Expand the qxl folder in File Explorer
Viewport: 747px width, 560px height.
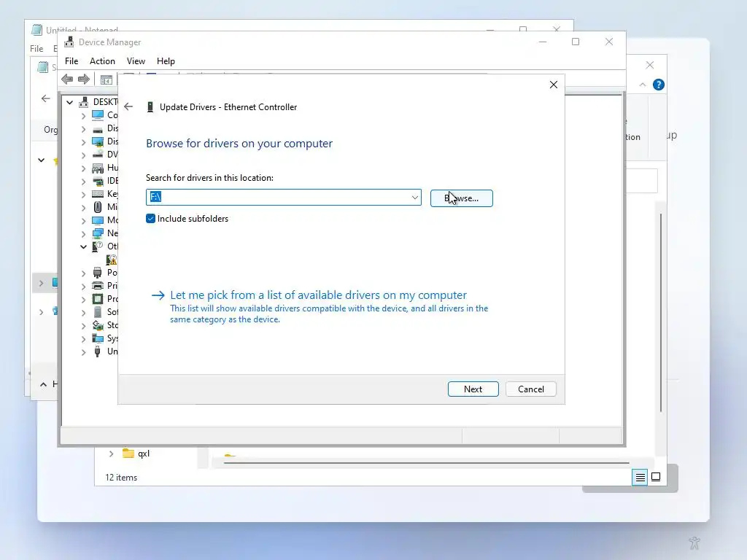pos(111,454)
